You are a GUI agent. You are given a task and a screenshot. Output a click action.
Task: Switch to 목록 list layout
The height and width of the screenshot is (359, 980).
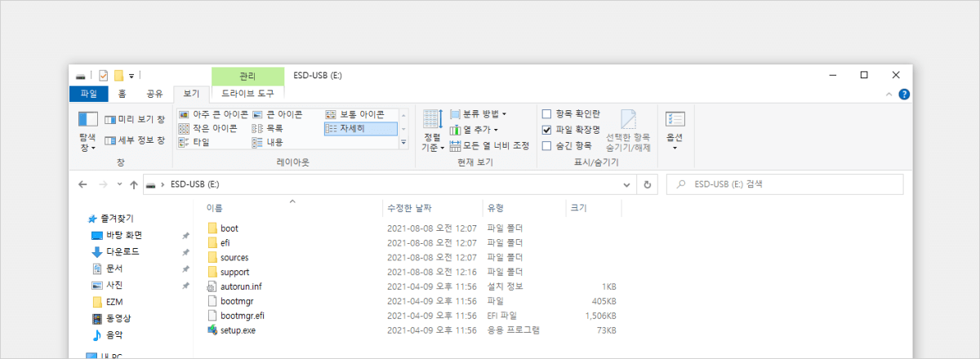click(x=267, y=128)
